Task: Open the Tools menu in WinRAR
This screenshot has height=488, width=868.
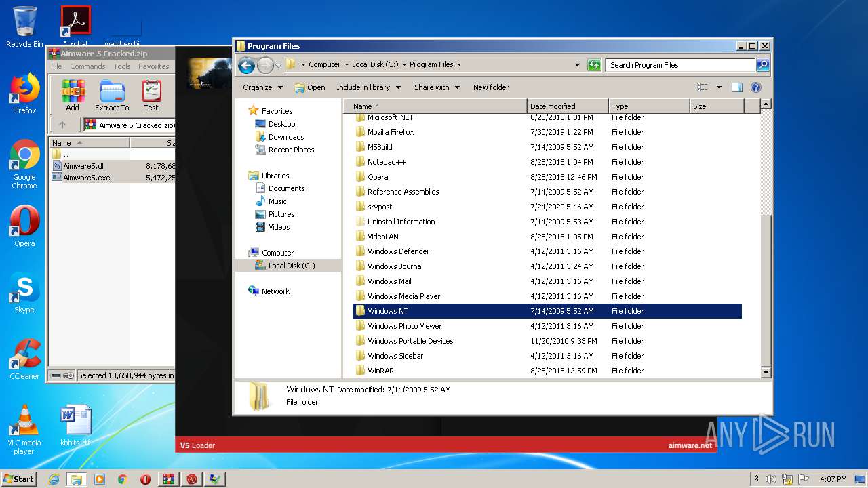Action: pyautogui.click(x=122, y=66)
